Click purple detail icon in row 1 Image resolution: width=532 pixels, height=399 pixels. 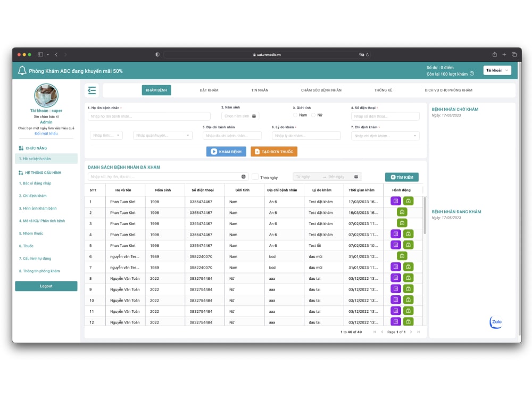396,201
